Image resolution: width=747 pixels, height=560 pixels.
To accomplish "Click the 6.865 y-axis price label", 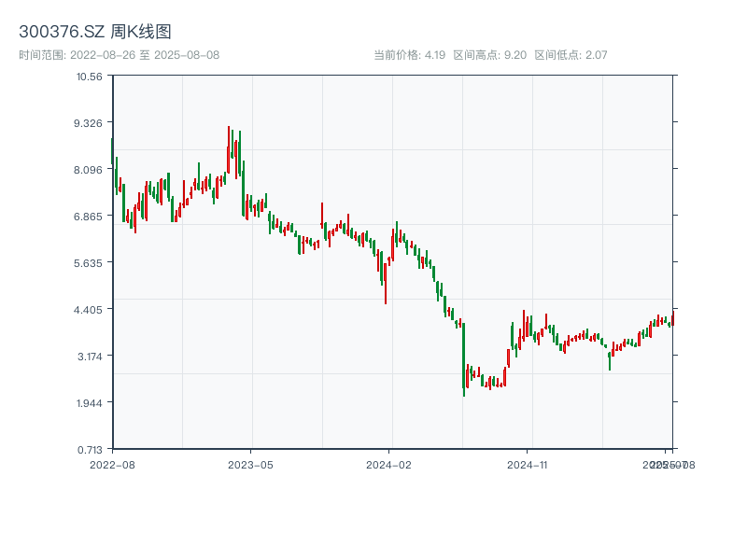I will point(90,217).
